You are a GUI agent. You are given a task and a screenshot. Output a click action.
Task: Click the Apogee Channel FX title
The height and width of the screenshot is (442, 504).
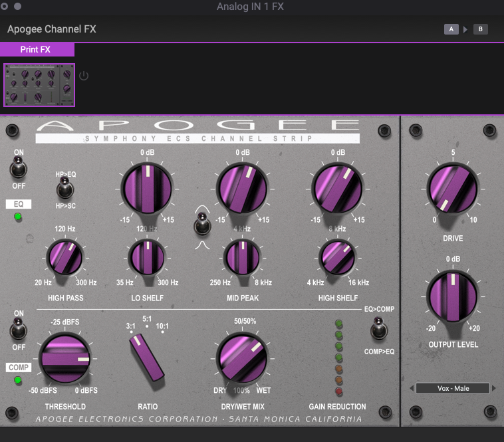(x=52, y=29)
